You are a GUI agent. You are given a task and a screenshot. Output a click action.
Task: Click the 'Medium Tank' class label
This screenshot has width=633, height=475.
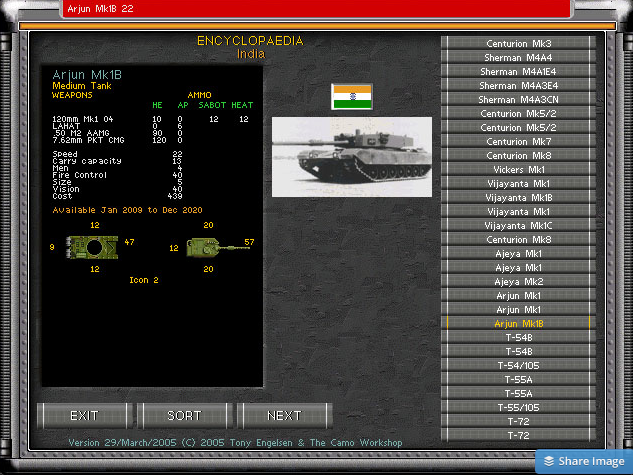pos(82,86)
